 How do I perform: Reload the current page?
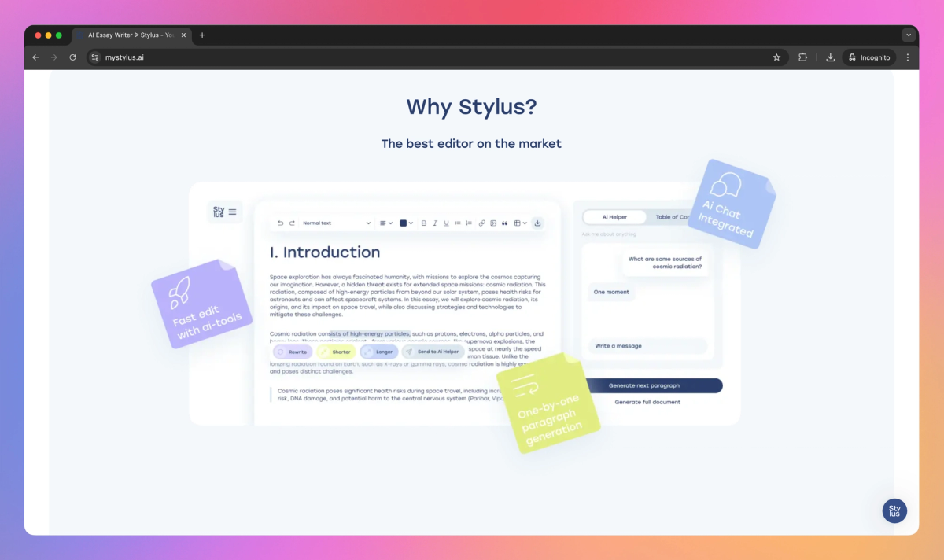click(x=72, y=57)
